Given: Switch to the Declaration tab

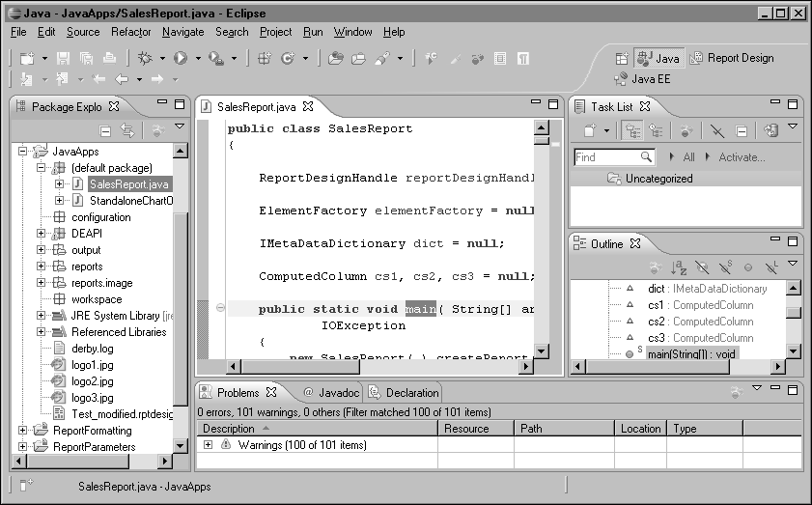Looking at the screenshot, I should pos(404,393).
